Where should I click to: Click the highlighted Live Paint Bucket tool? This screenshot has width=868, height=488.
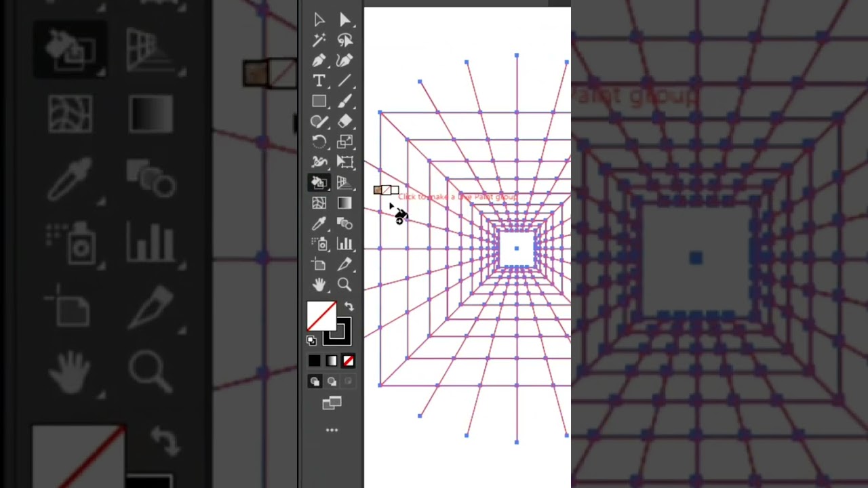point(319,183)
